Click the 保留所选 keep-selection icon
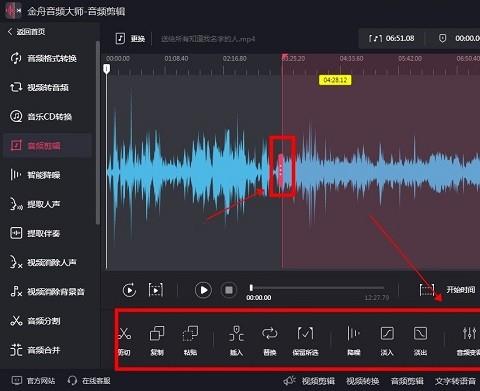This screenshot has width=480, height=391. [305, 333]
